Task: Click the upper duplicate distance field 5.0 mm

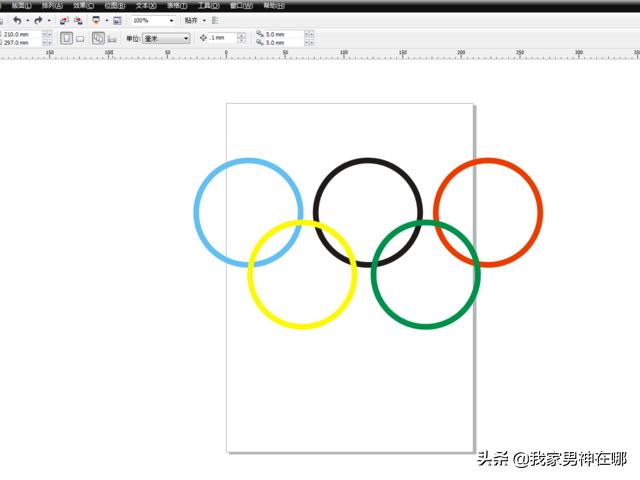Action: 284,34
